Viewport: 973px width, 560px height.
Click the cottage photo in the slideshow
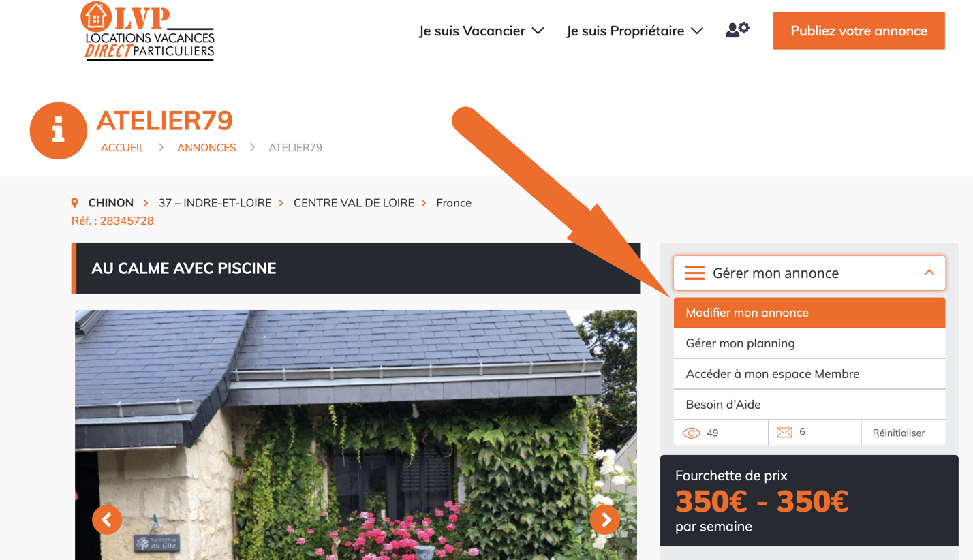point(356,435)
